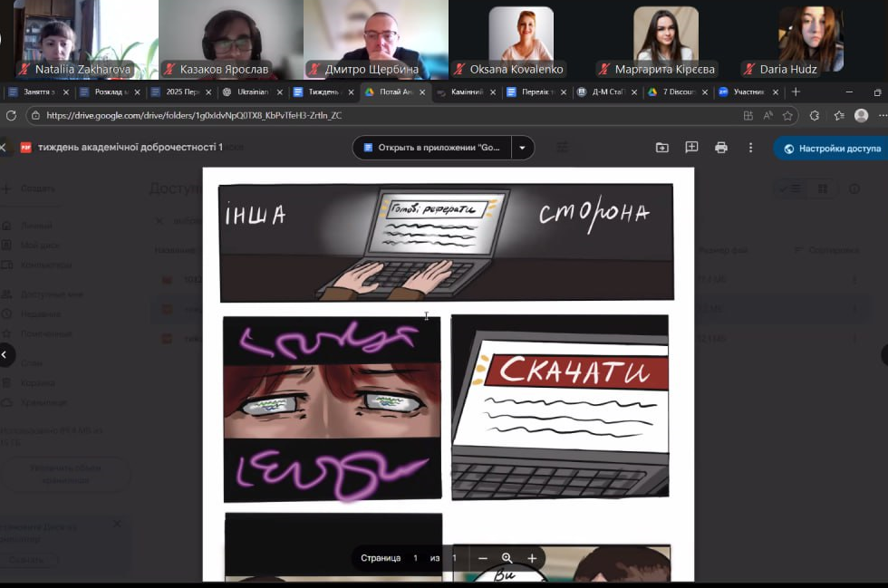
Task: Click the magnifier reset zoom icon
Action: [x=507, y=558]
